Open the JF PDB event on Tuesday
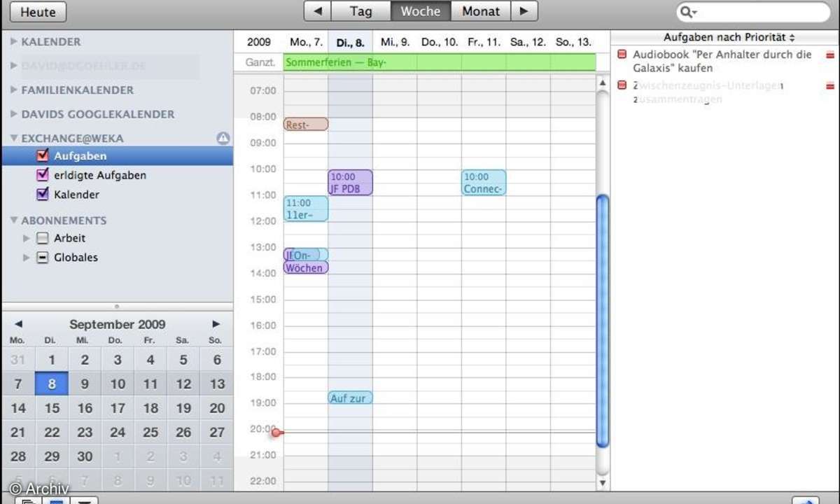Viewport: 840px width, 504px height. pyautogui.click(x=350, y=182)
